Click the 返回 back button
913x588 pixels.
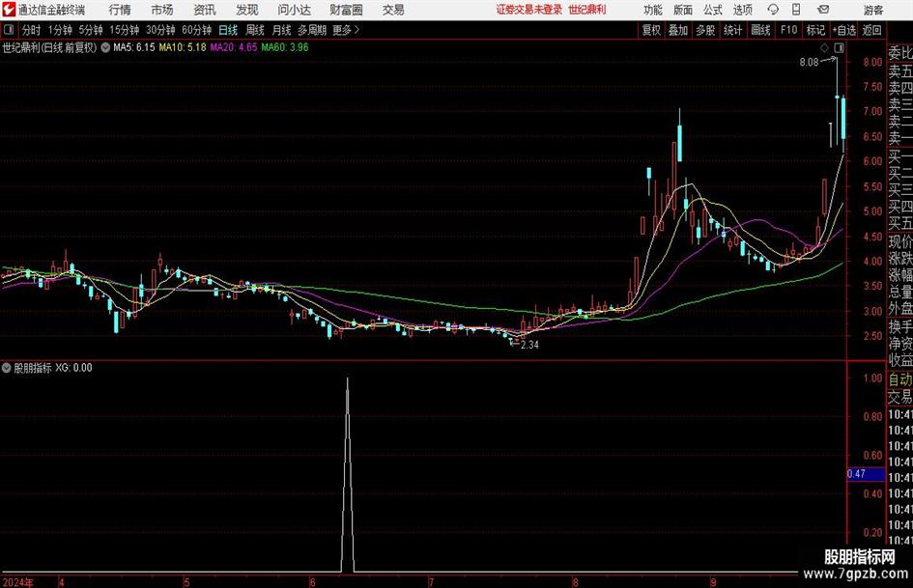pyautogui.click(x=871, y=30)
